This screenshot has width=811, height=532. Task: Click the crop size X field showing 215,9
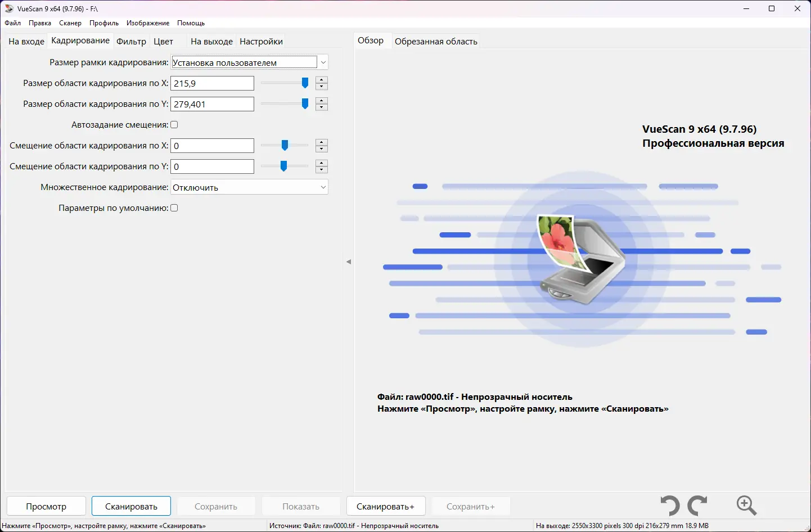pyautogui.click(x=213, y=83)
